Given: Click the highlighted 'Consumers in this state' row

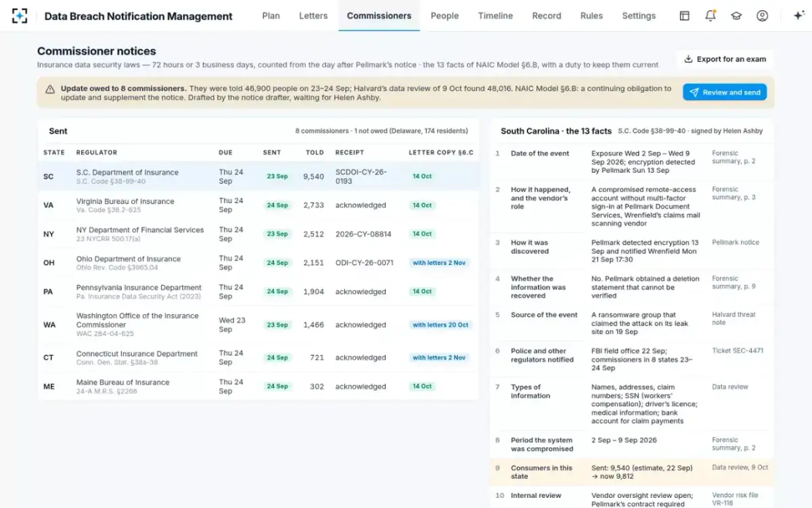Looking at the screenshot, I should (632, 472).
